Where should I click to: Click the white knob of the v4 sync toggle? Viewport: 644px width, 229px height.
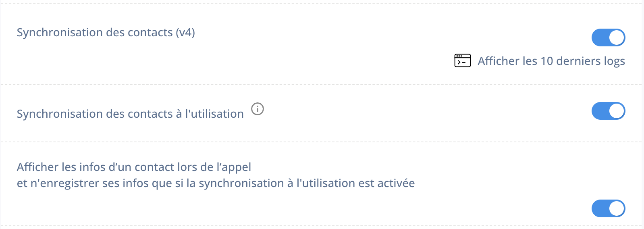(x=617, y=37)
